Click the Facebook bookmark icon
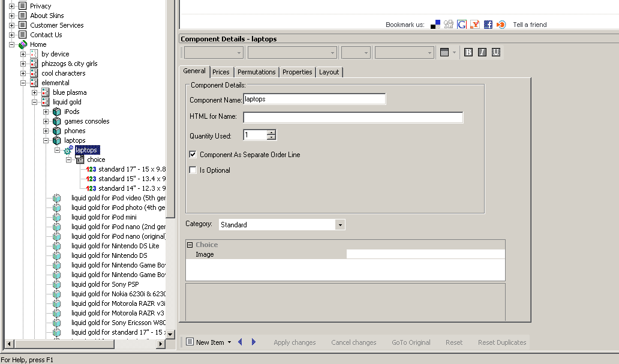Screen dimensions: 619x364 488,25
